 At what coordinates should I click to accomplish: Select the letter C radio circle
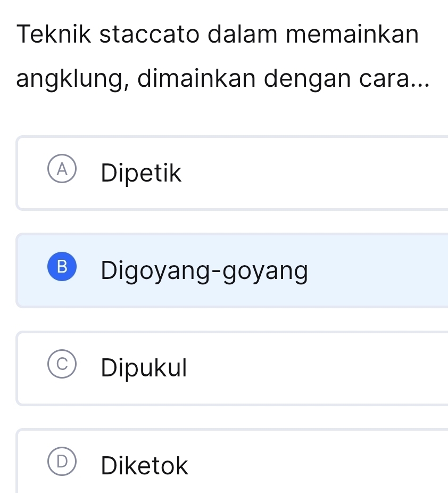coord(63,367)
